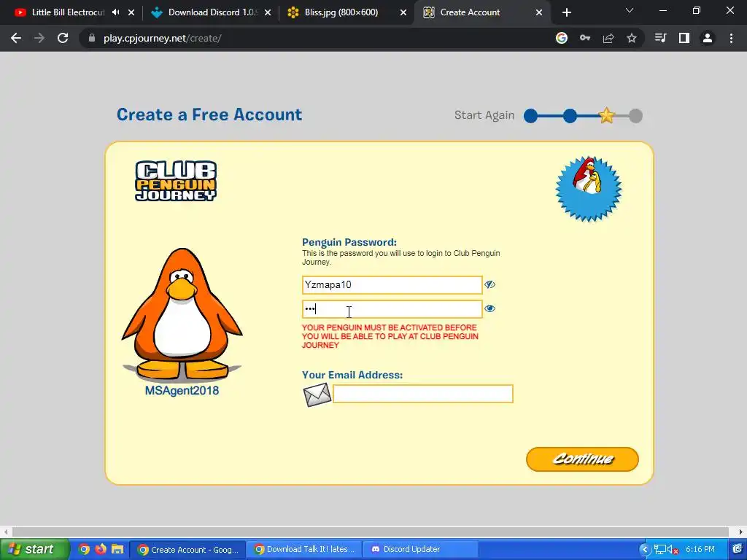Click the grey final progress step dot
747x560 pixels.
pos(635,116)
